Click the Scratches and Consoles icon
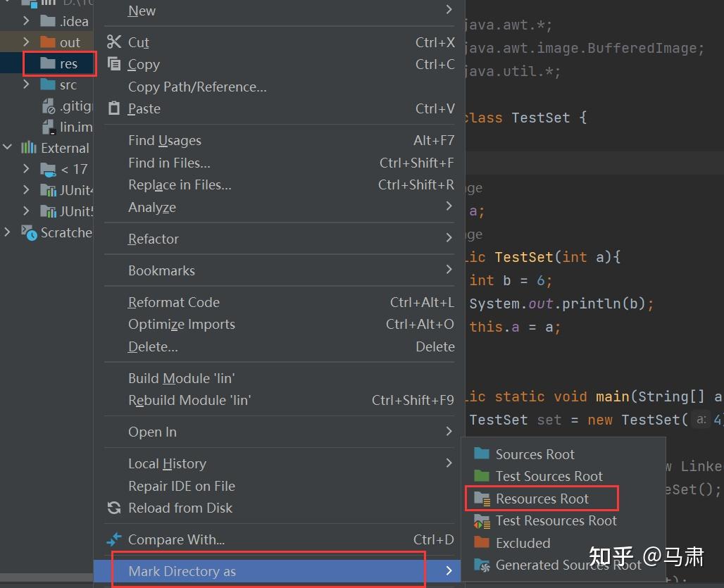 (29, 232)
